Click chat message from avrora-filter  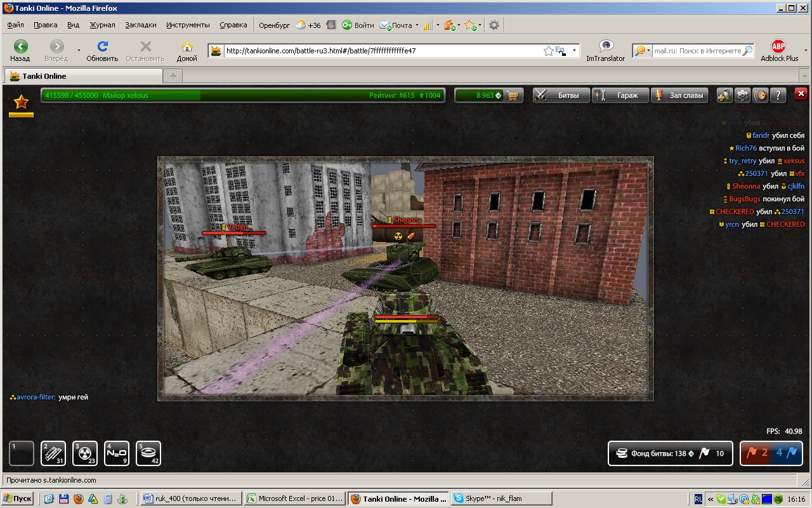click(x=49, y=397)
